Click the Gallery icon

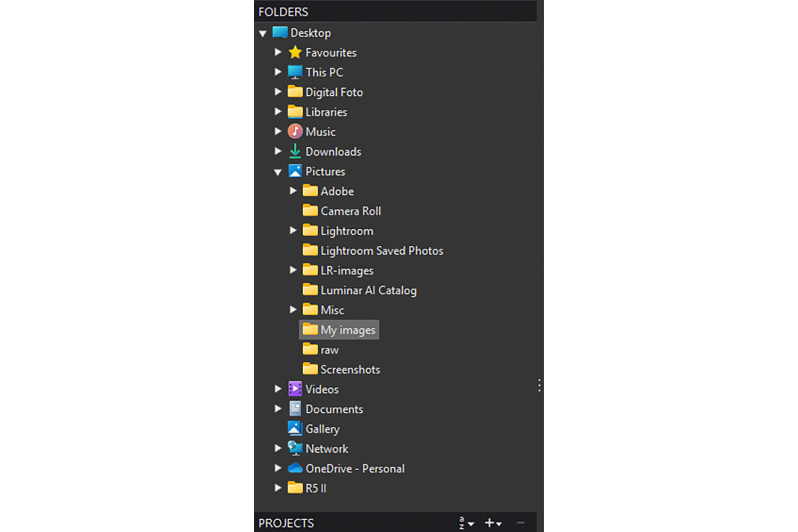[295, 428]
